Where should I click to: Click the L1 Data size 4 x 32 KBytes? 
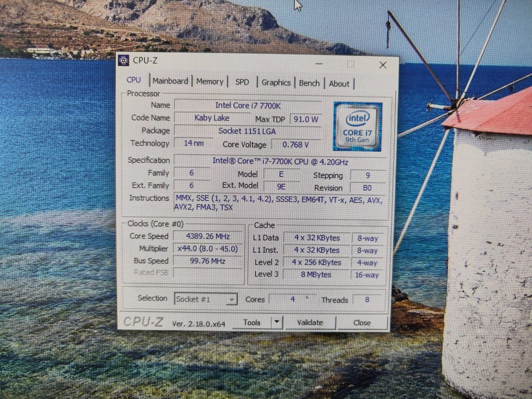click(317, 238)
